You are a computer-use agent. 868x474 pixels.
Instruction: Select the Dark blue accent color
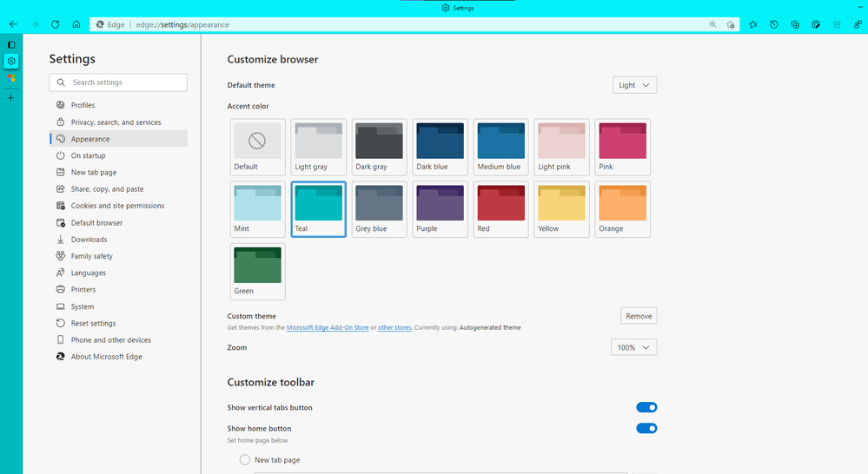[x=441, y=147]
